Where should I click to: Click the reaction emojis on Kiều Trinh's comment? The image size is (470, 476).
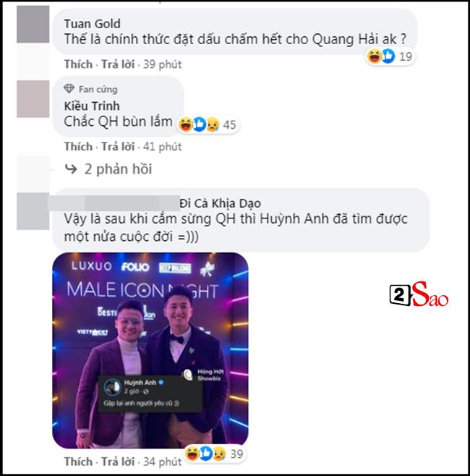[x=199, y=124]
